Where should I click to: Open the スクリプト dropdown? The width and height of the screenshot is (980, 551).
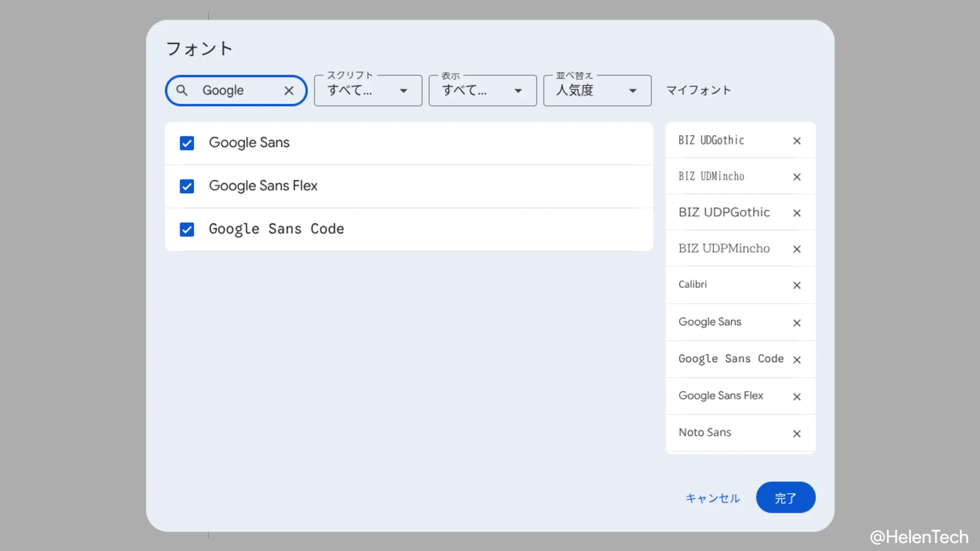(367, 91)
